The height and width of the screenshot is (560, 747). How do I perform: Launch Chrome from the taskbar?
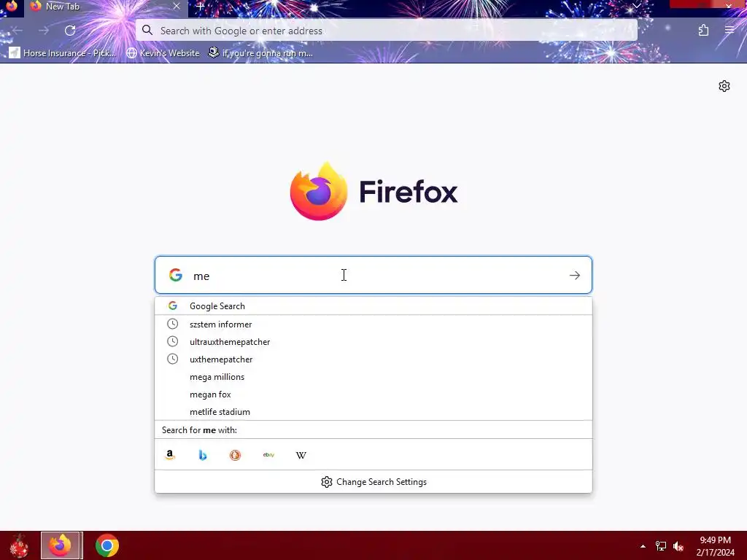pos(107,545)
